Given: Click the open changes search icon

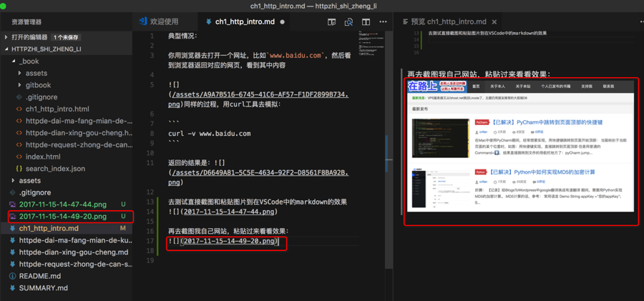Looking at the screenshot, I should [x=348, y=22].
